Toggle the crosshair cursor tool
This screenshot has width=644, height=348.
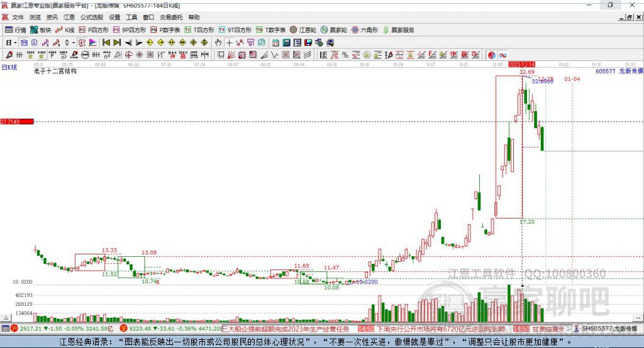click(229, 43)
